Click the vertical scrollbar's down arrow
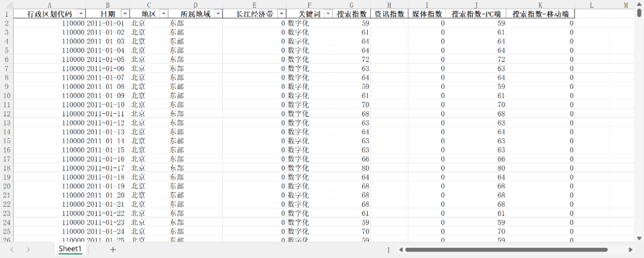Image resolution: width=644 pixels, height=258 pixels. pos(639,238)
